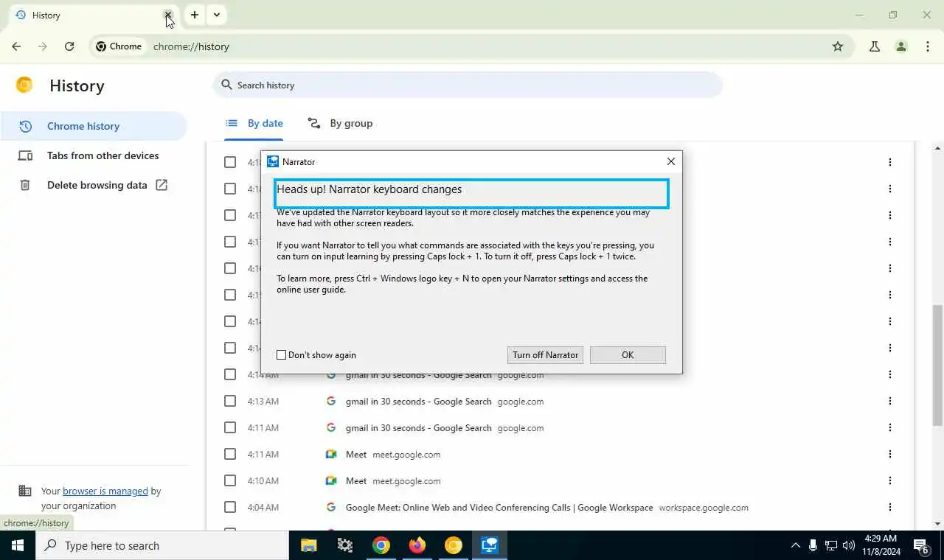Check the 4:04 AM Google Meet checkbox
The image size is (944, 560).
click(x=230, y=507)
